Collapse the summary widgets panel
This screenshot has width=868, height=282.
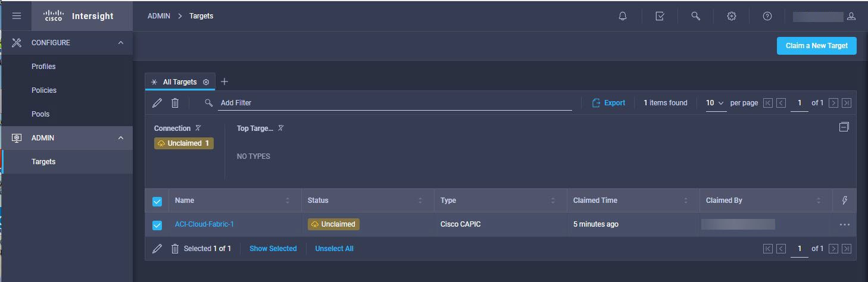pos(844,127)
